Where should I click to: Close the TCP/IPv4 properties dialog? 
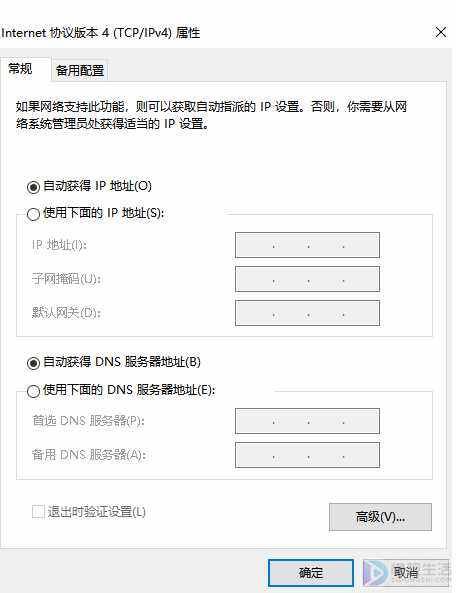(441, 32)
